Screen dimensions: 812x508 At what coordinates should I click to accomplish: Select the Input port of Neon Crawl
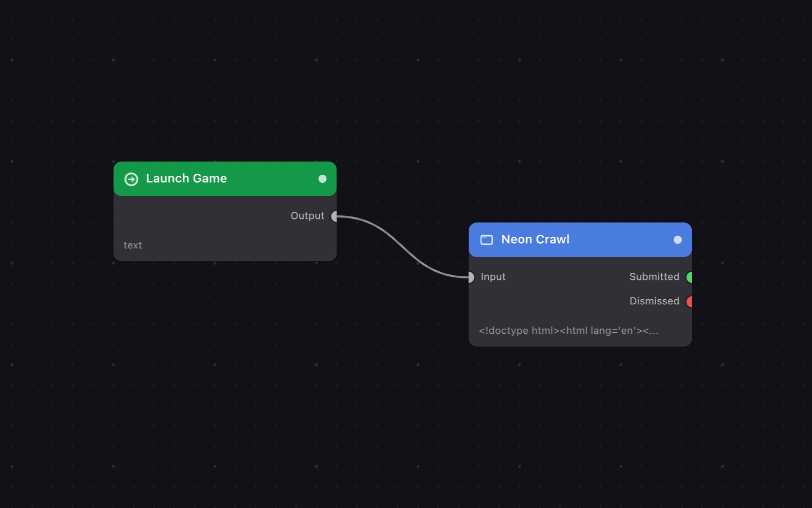(x=470, y=277)
